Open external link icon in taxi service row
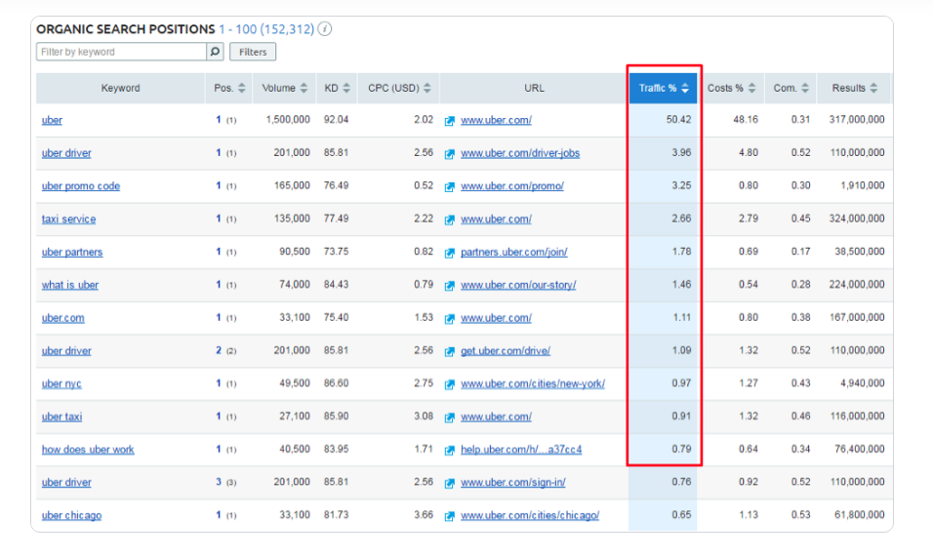Viewport: 933px width, 560px height. click(449, 220)
